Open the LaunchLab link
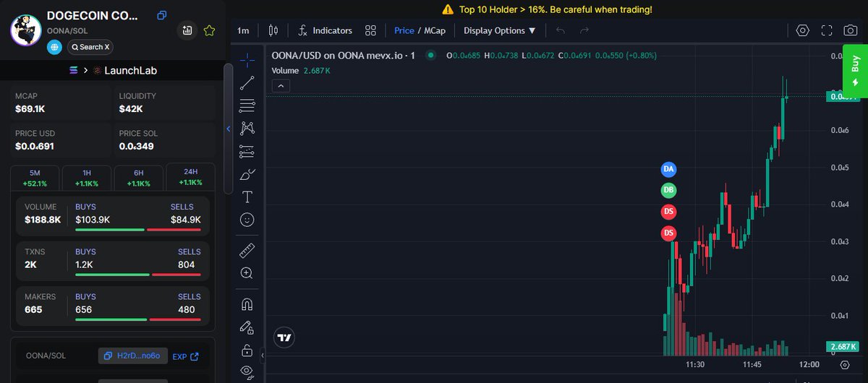 130,71
